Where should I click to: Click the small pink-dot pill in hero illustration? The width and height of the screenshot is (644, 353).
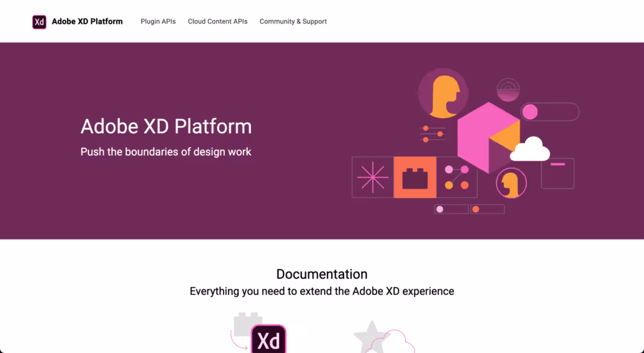click(x=452, y=209)
